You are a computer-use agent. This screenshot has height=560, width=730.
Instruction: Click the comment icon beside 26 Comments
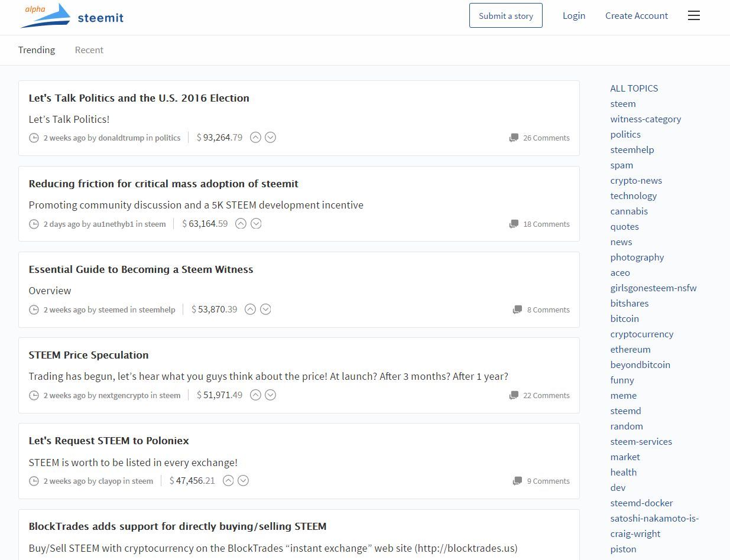514,138
